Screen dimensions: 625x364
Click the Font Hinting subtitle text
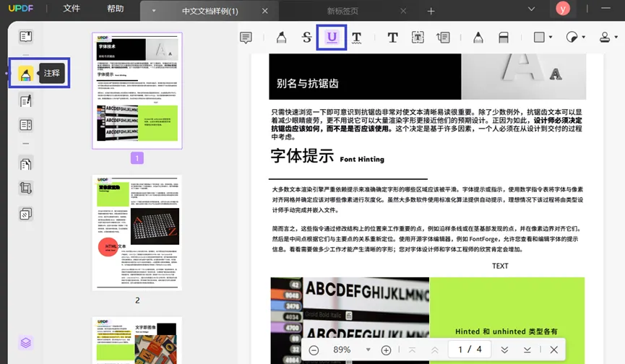pos(362,159)
